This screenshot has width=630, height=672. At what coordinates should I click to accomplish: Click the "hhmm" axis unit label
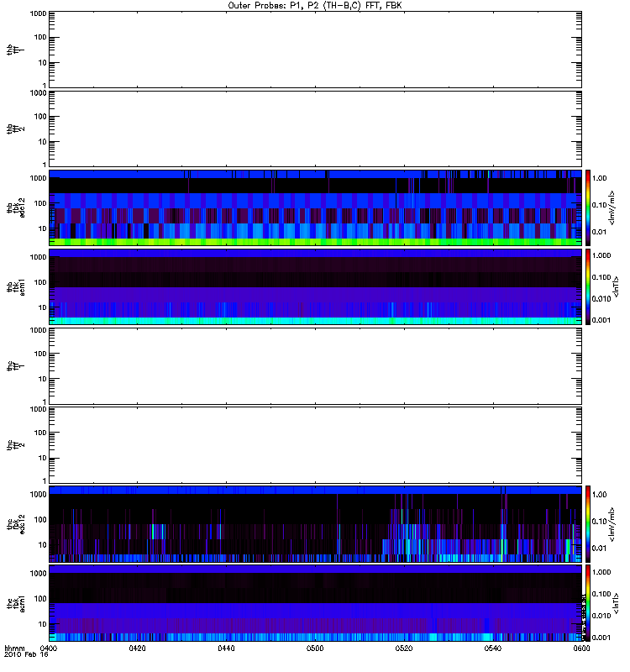point(14,648)
